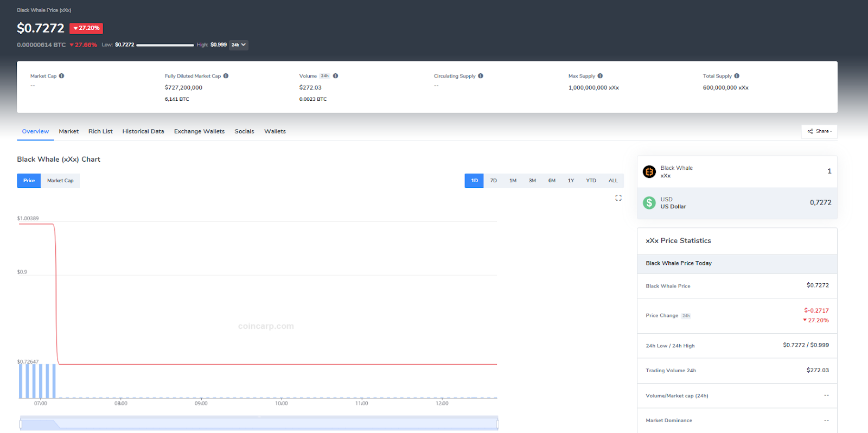868x433 pixels.
Task: Click the 24h badge beside Price Change
Action: coord(686,316)
